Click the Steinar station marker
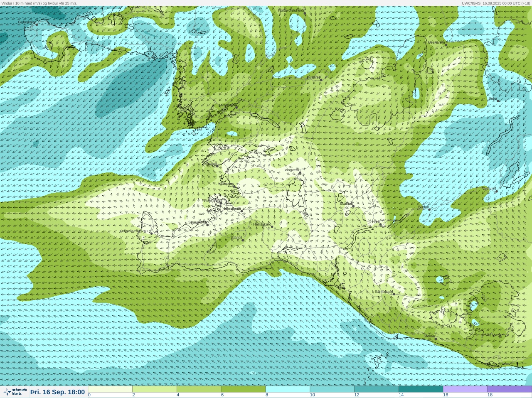 pos(436,339)
